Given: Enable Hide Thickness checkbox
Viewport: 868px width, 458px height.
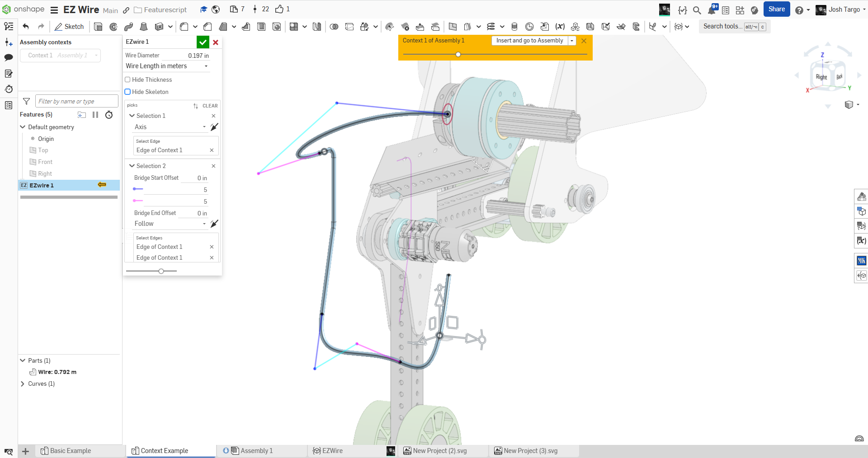Looking at the screenshot, I should [127, 79].
